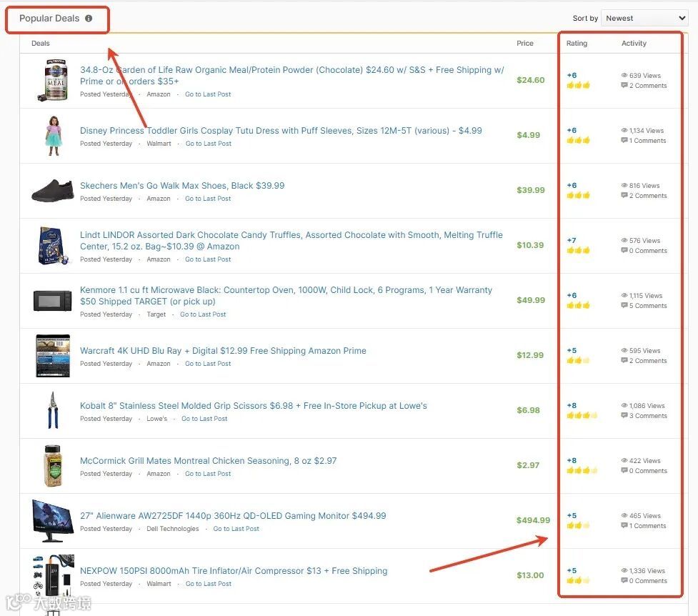
Task: Open McCormick Grill Mates Chicken Seasoning deal
Action: coord(209,460)
